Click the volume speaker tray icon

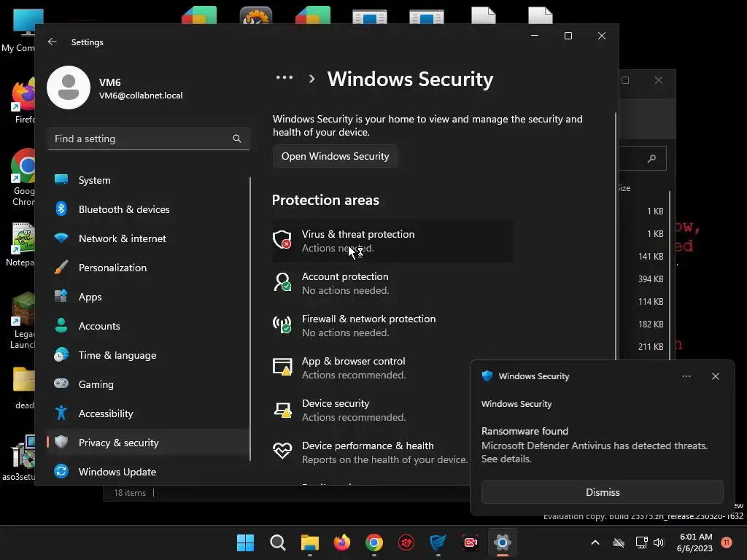click(x=659, y=542)
